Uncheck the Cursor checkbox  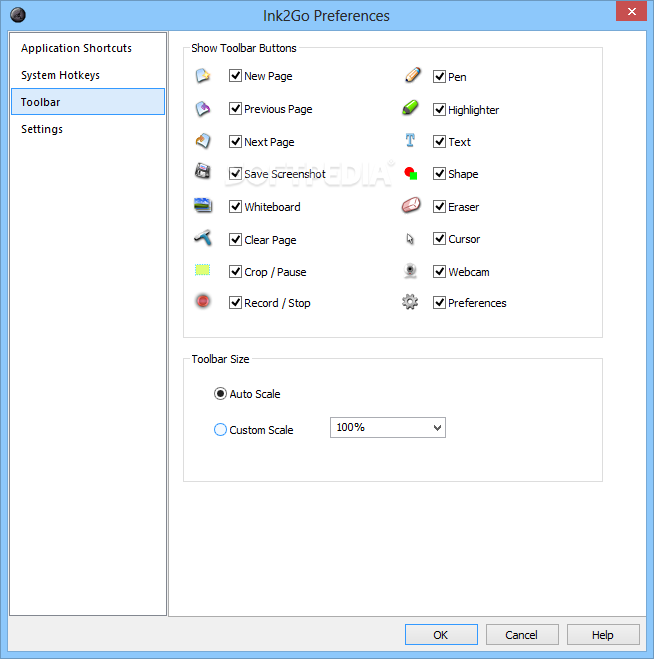coord(439,239)
